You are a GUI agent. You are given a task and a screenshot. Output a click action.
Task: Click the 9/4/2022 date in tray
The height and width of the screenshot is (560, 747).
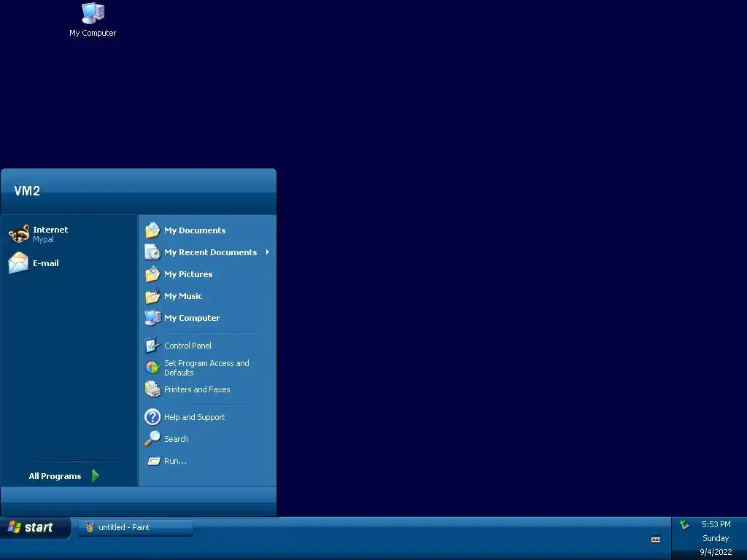pos(716,552)
